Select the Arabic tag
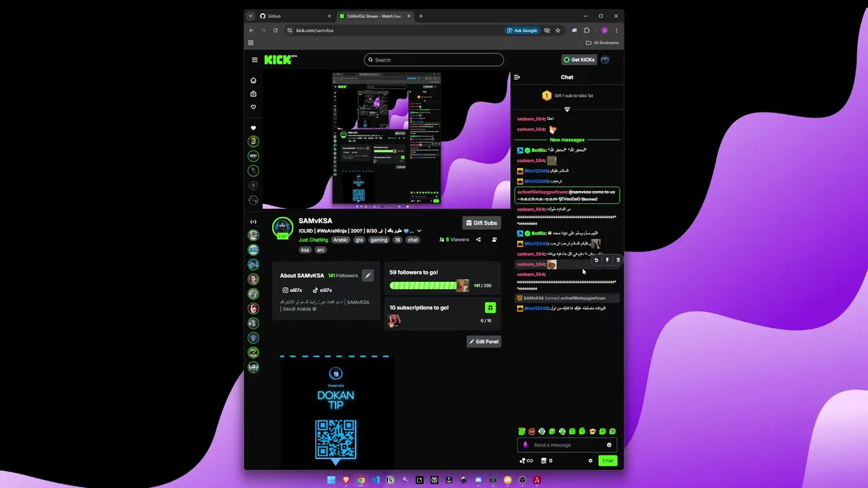The image size is (868, 488). [340, 240]
